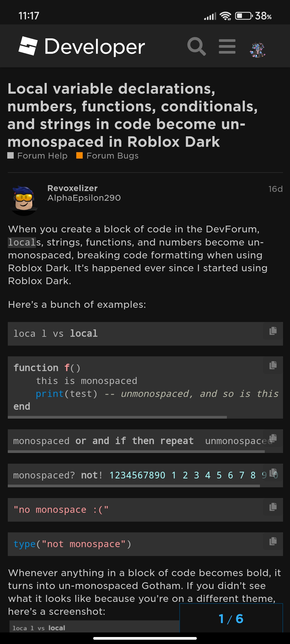Copy the 'loca l vs local' code block
The image size is (290, 644).
coord(273,331)
